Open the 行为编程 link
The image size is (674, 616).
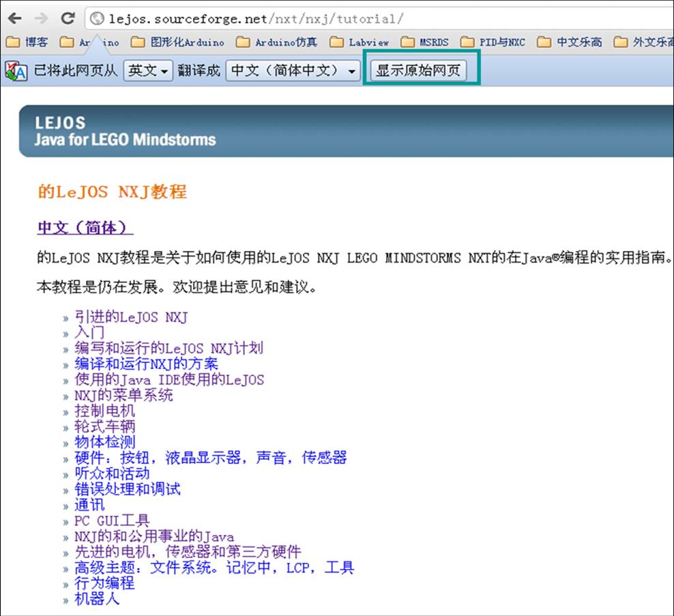[x=104, y=583]
